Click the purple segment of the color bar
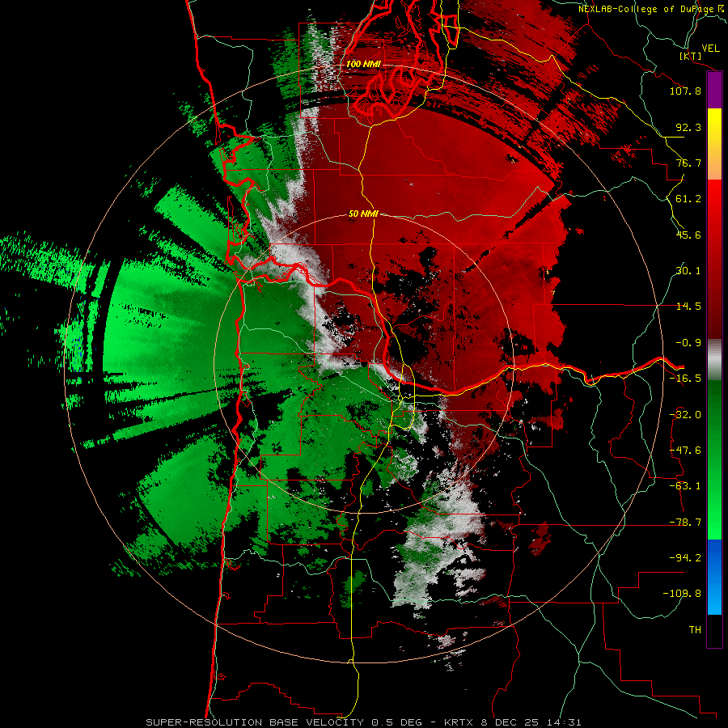 (x=714, y=91)
